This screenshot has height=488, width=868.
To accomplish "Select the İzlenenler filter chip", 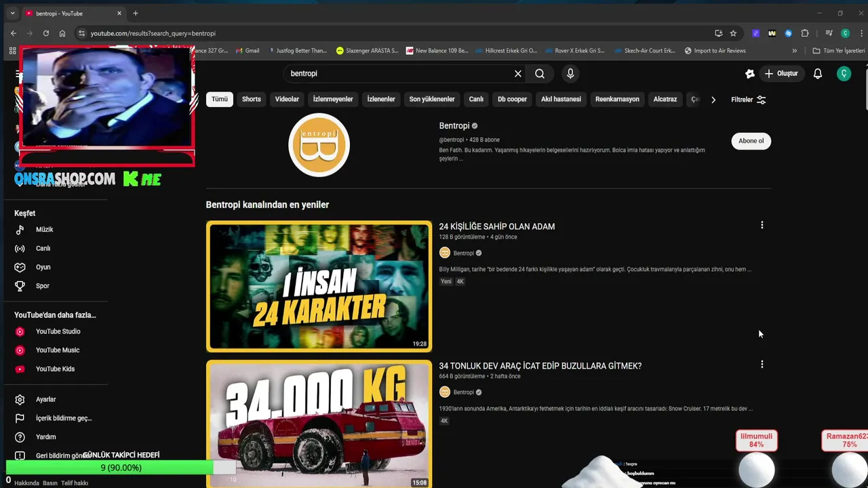I will click(381, 99).
